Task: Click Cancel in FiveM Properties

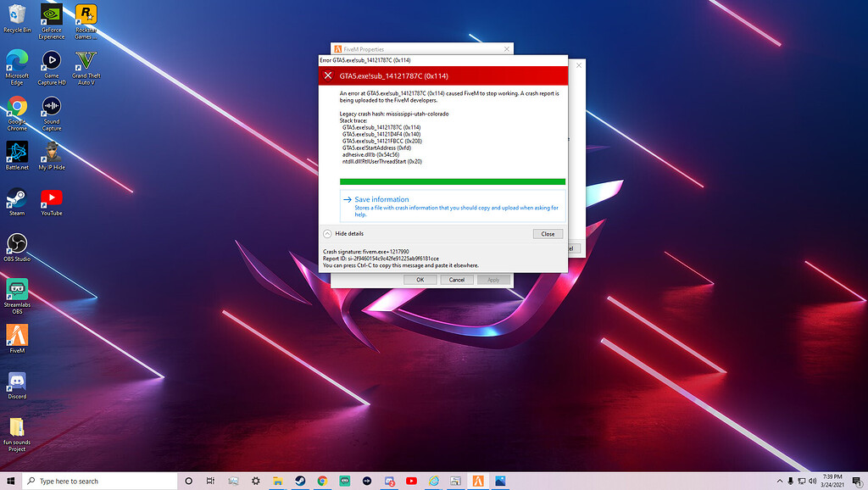Action: point(457,280)
